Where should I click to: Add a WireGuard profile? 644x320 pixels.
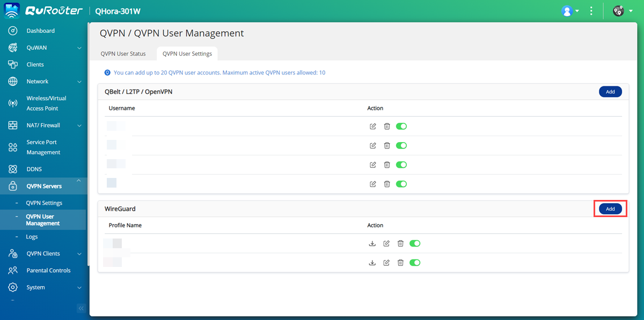coord(610,209)
